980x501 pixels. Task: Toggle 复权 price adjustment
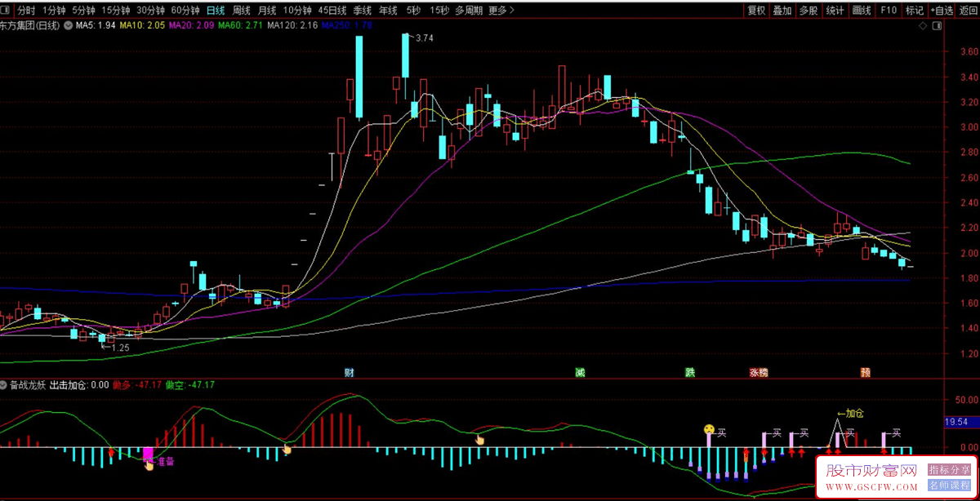click(756, 11)
